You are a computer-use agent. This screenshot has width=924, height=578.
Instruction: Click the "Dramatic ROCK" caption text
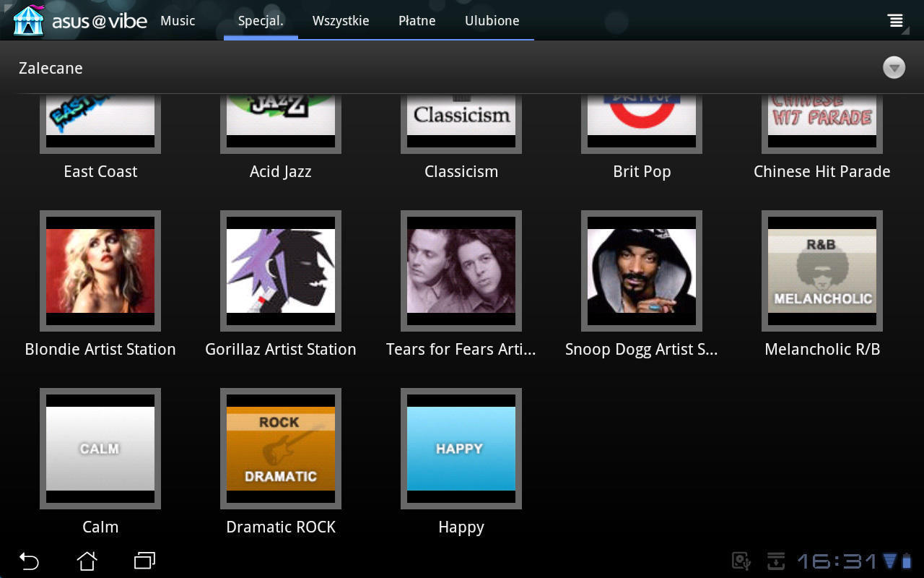281,527
